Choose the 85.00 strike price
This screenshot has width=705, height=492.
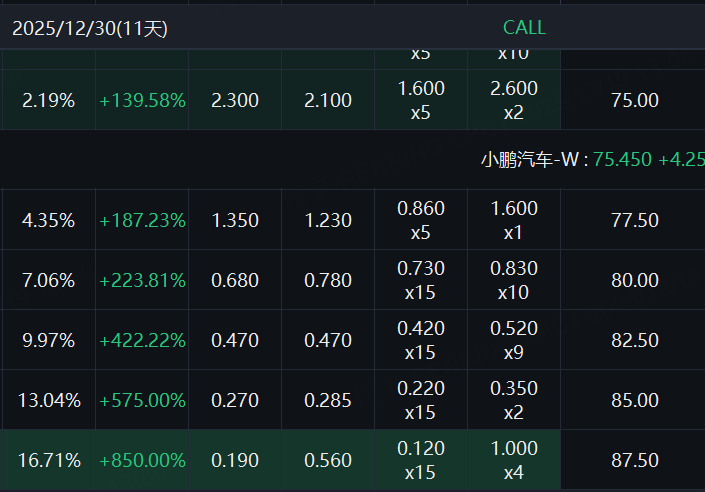coord(634,400)
